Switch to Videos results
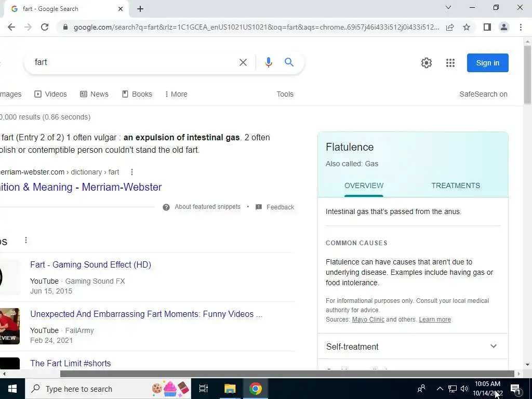 click(50, 94)
